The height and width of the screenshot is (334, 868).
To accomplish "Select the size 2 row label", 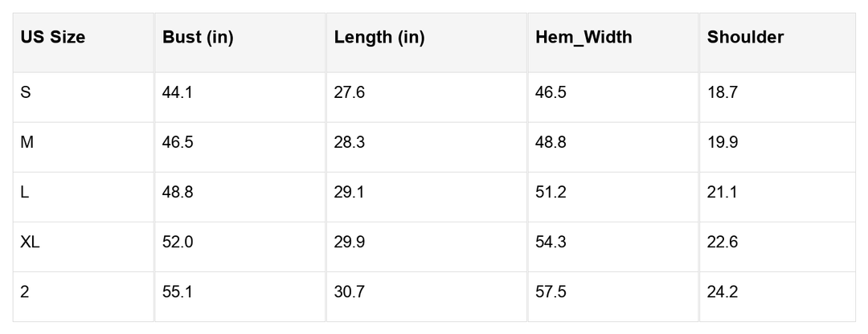I will (x=25, y=291).
